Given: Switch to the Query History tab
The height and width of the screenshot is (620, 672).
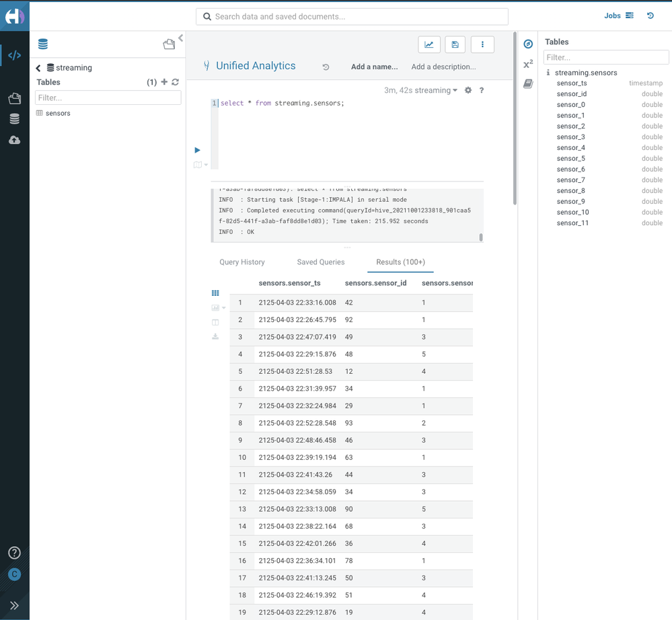Looking at the screenshot, I should click(242, 262).
